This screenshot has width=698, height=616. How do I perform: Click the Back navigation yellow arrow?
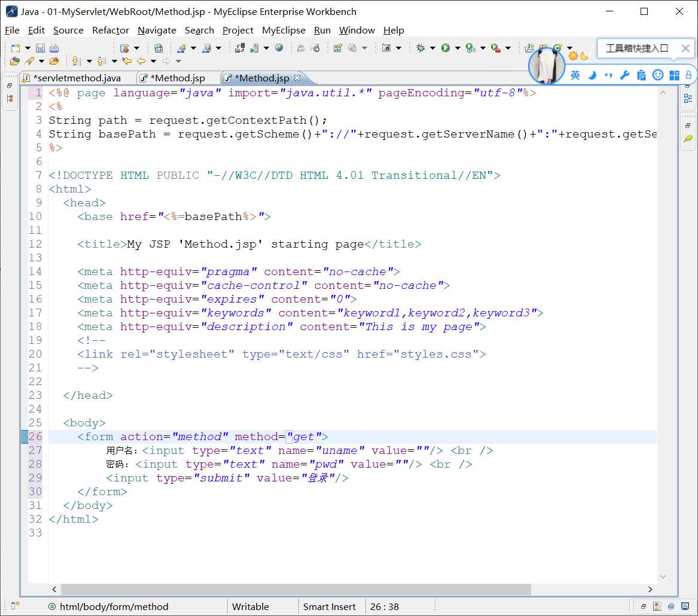pos(141,61)
